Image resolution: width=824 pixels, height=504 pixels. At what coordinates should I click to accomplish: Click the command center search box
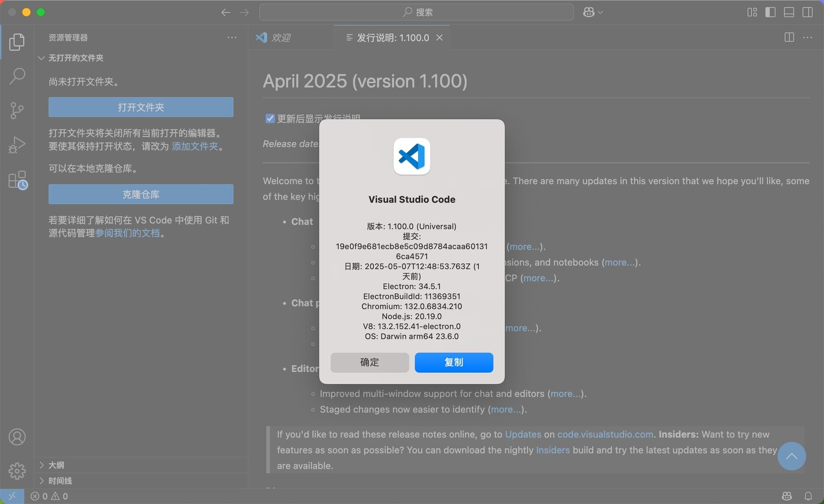(417, 12)
